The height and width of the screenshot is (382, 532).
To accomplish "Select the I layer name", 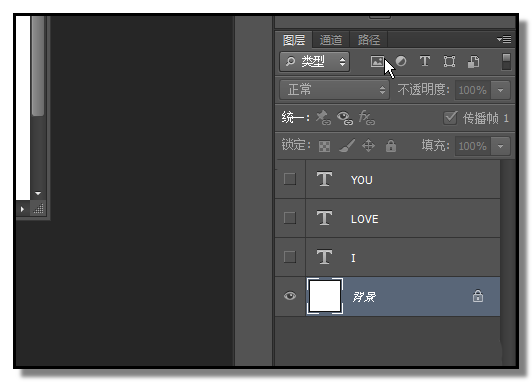I will click(353, 258).
